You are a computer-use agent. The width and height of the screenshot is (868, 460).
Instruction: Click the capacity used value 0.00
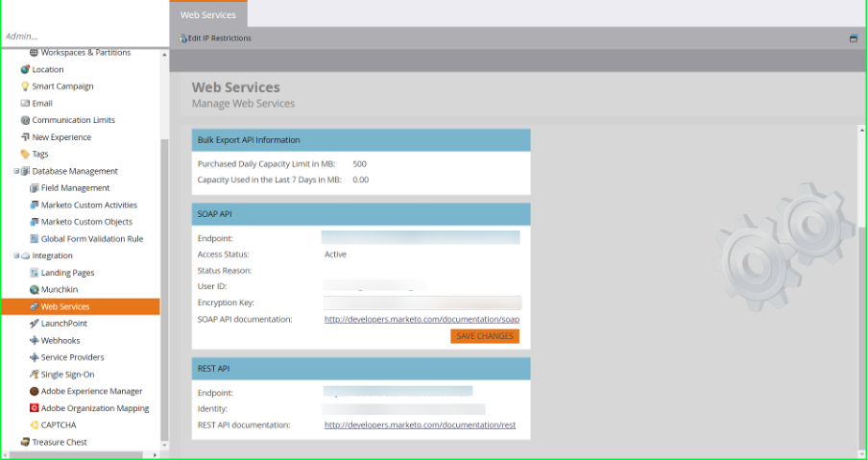360,180
